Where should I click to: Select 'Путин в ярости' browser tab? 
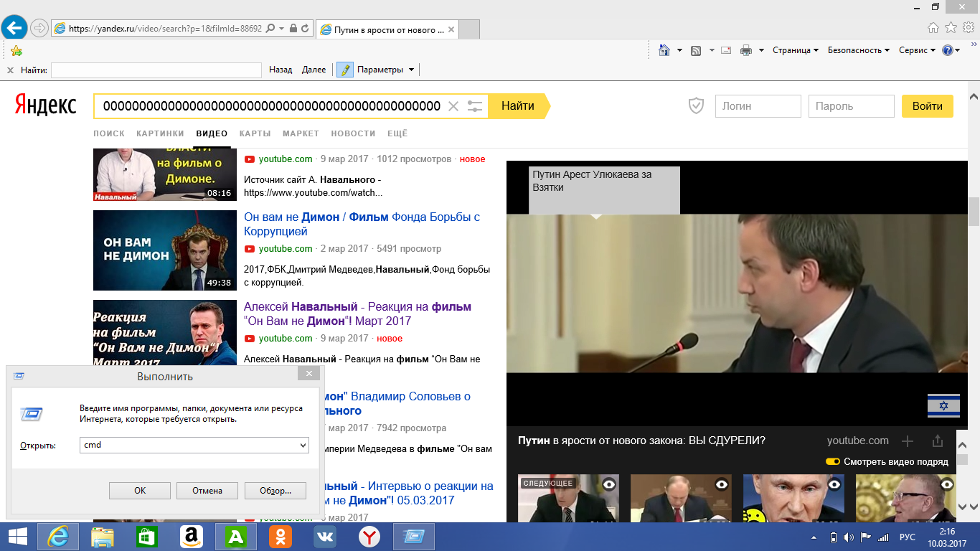(x=386, y=29)
